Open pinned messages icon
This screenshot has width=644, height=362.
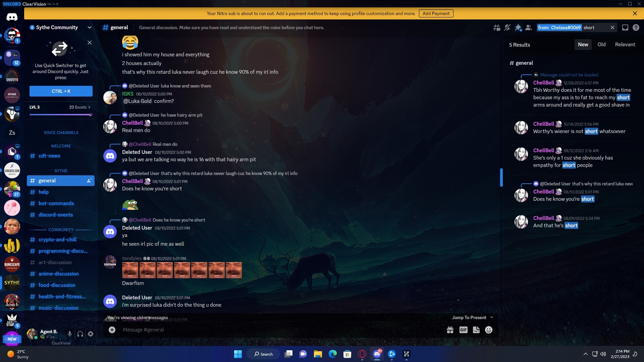point(518,28)
